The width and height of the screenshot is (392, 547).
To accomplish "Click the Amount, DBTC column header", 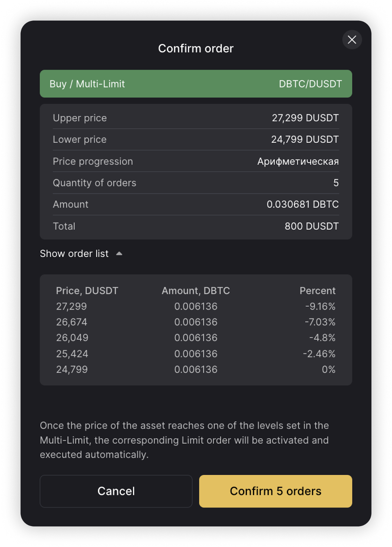I will tap(195, 291).
